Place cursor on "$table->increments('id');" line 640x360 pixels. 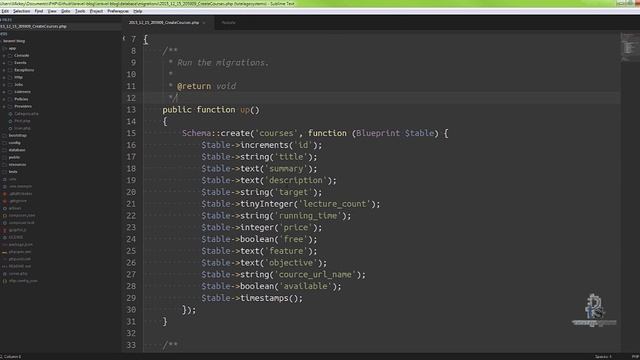262,145
